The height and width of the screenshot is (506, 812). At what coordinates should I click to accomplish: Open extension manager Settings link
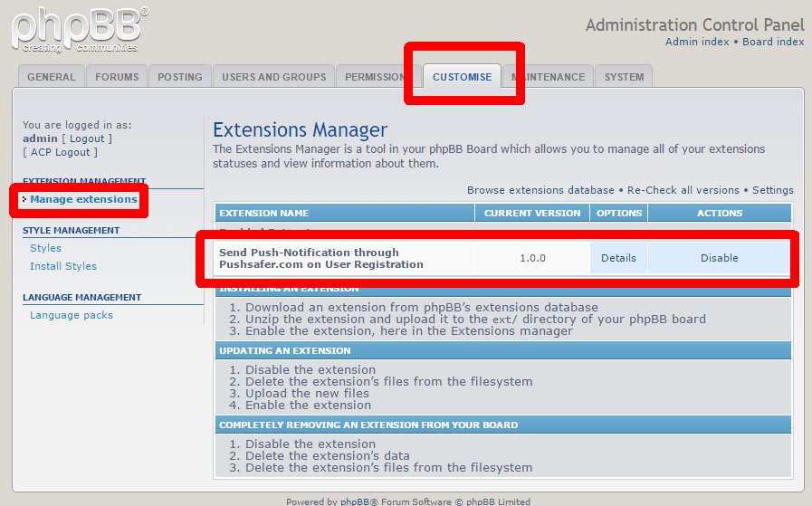pos(773,190)
